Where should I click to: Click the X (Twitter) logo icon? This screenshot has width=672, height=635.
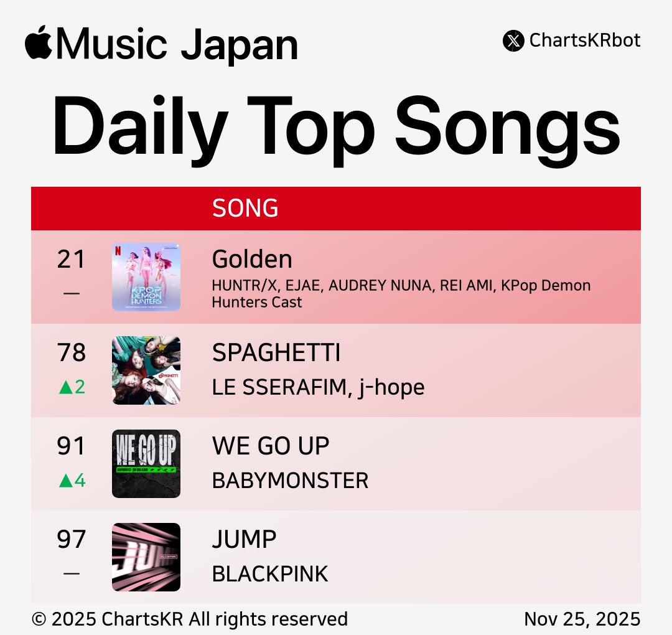tap(513, 41)
